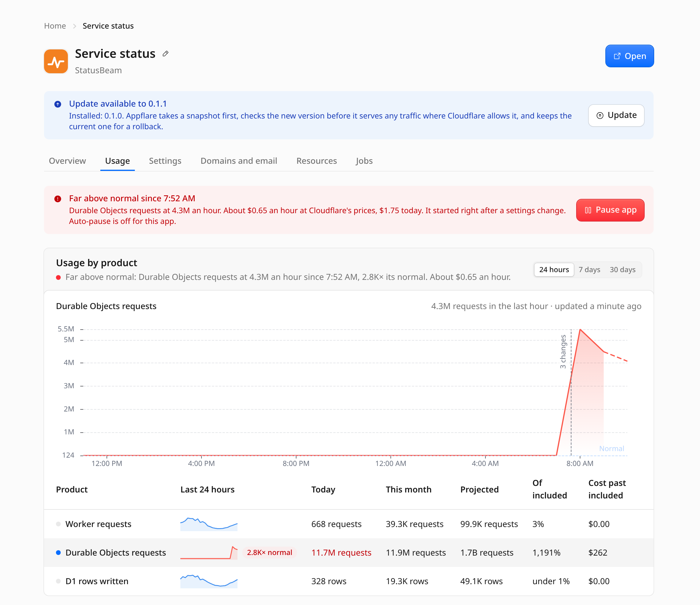Click the Worker requests row label

(x=98, y=524)
